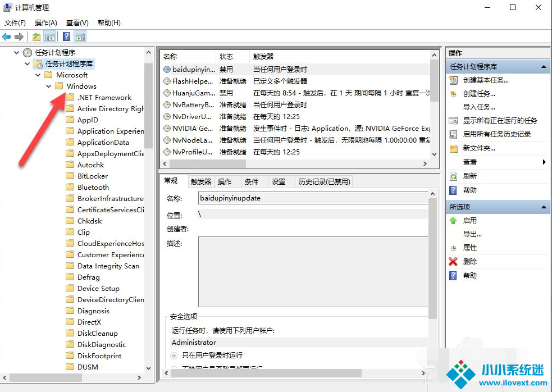The height and width of the screenshot is (392, 552).
Task: Select the 只在用户登录时运行 radio button
Action: [x=174, y=355]
